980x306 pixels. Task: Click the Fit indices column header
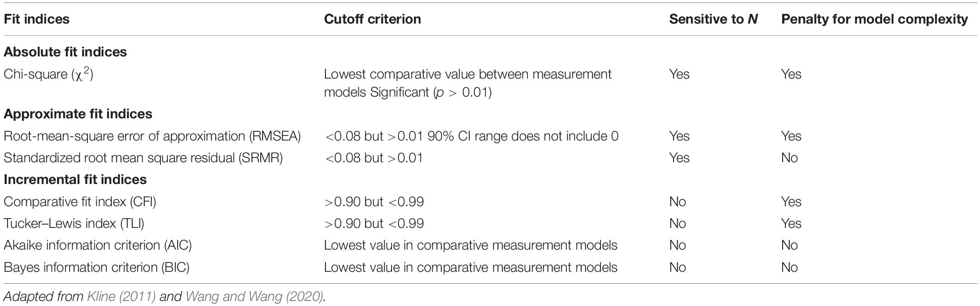pos(37,19)
